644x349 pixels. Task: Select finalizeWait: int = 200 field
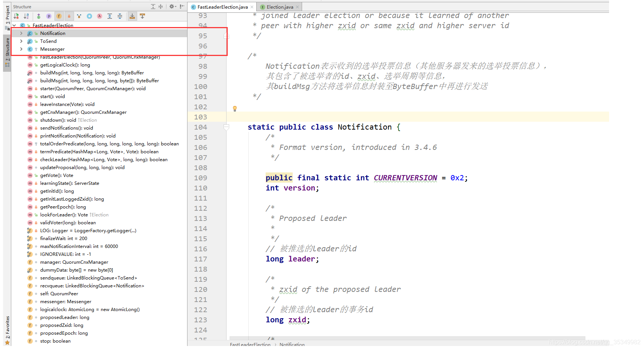pyautogui.click(x=63, y=239)
